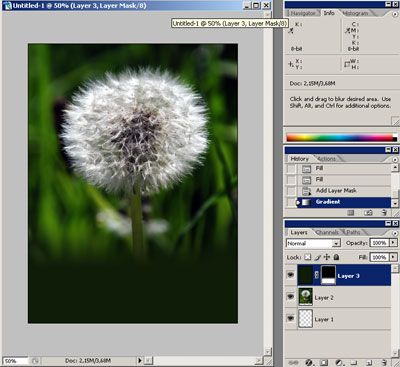
Task: Click the CMYK eyedropper icon in Info panel
Action: [x=347, y=31]
